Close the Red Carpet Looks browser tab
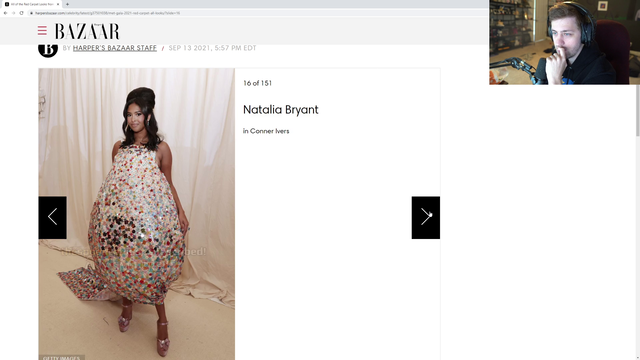This screenshot has height=360, width=640. tap(58, 4)
